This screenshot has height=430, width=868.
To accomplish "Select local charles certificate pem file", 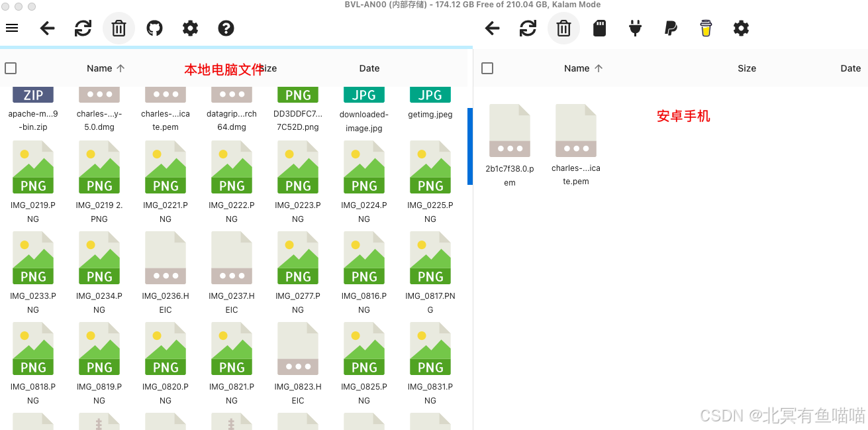I will tap(166, 110).
